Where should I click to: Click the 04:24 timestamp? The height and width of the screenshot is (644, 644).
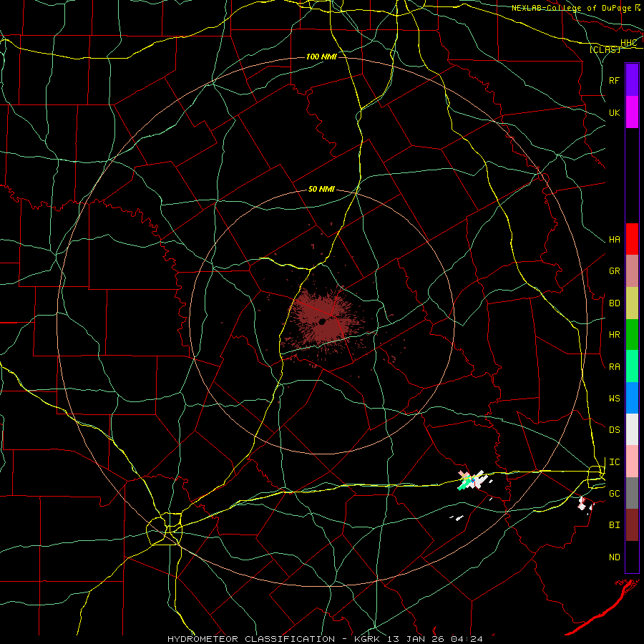click(467, 639)
